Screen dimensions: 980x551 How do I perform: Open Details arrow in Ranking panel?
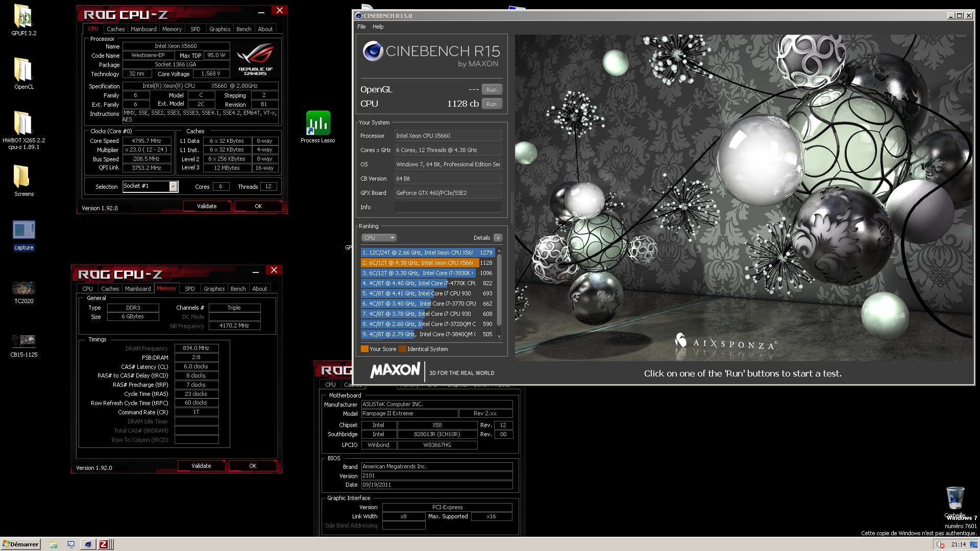point(498,238)
